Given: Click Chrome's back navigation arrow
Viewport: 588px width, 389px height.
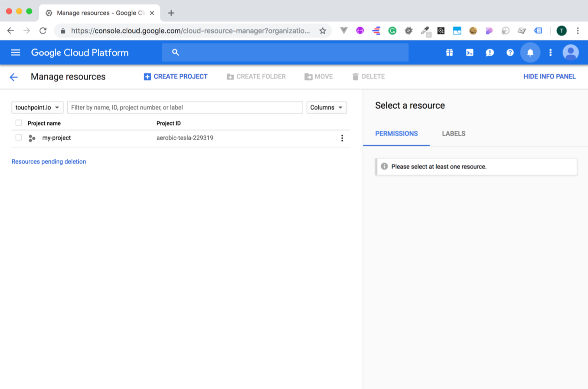Looking at the screenshot, I should [11, 31].
